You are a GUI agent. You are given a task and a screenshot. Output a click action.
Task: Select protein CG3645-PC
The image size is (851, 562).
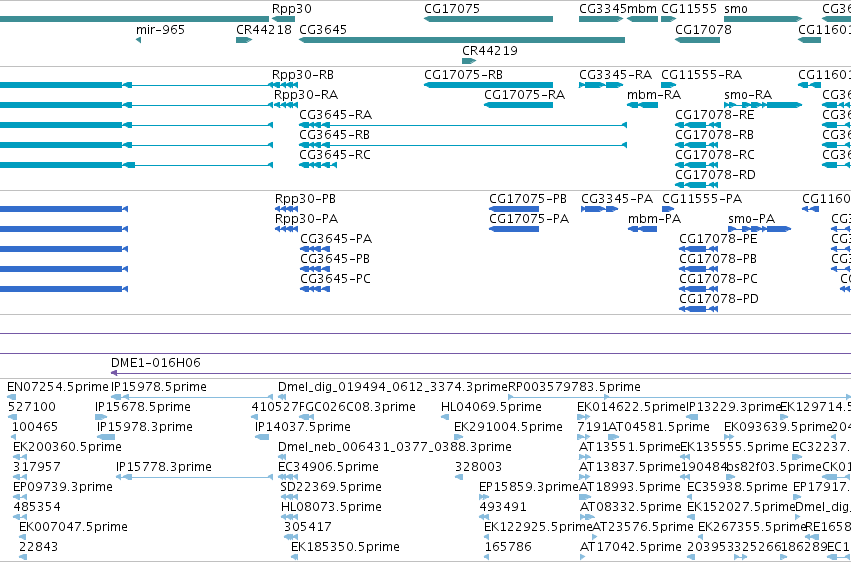335,279
